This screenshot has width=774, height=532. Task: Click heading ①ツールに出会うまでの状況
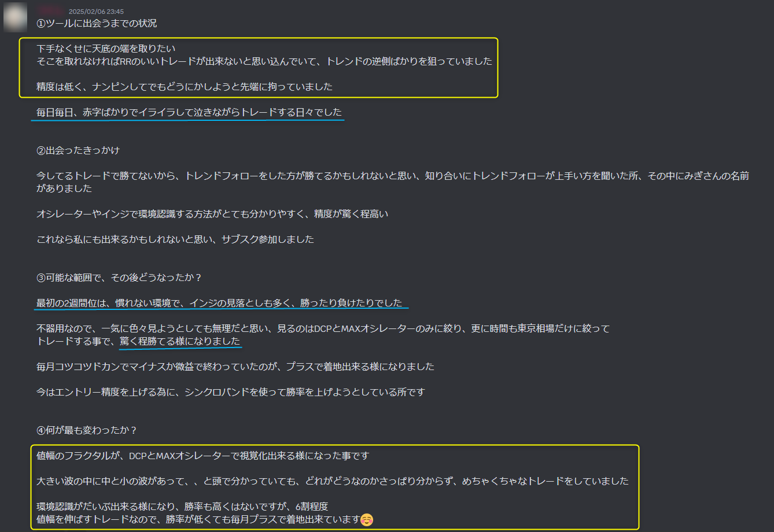coord(97,24)
